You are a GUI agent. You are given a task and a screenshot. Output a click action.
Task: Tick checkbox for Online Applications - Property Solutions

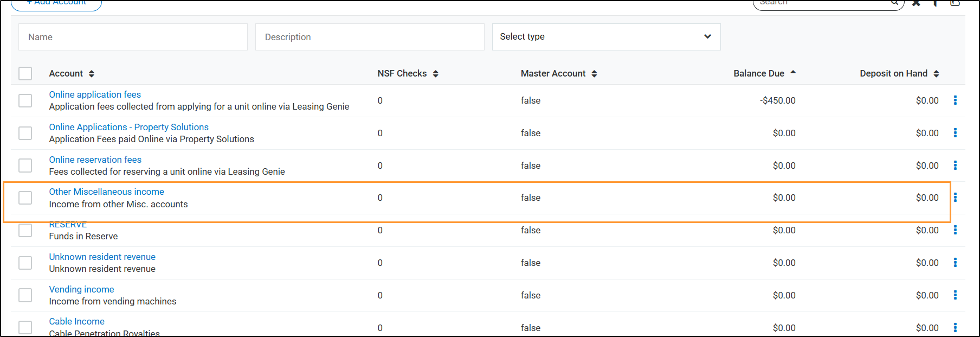coord(25,133)
